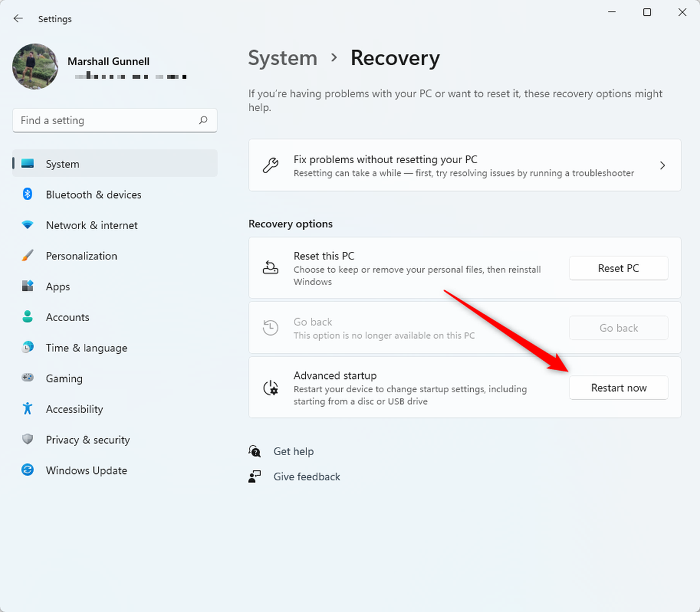
Task: Open Bluetooth & devices settings
Action: (115, 195)
